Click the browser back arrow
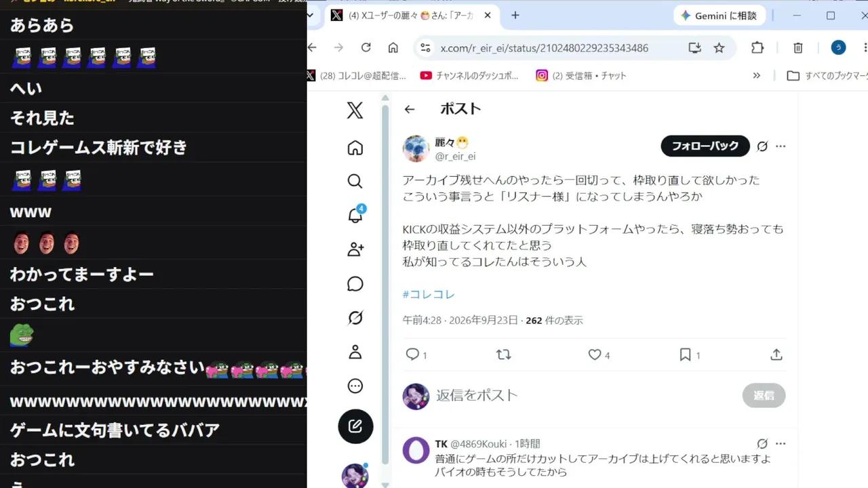 point(312,47)
